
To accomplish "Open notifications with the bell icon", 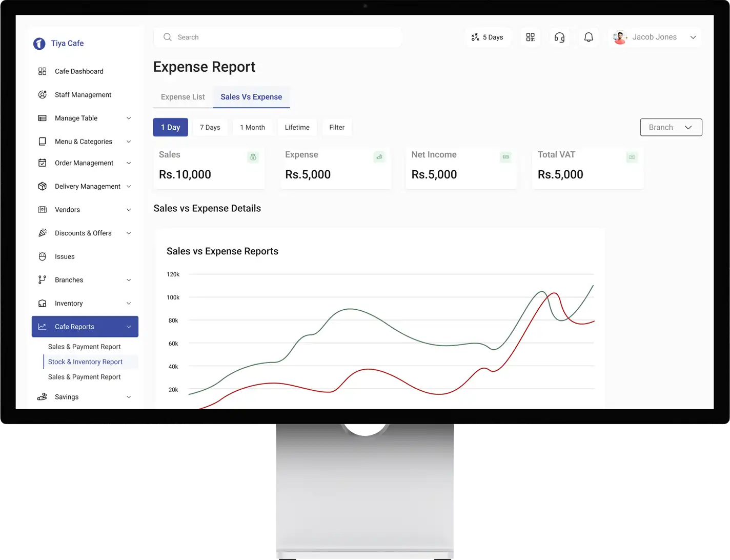I will (x=589, y=37).
